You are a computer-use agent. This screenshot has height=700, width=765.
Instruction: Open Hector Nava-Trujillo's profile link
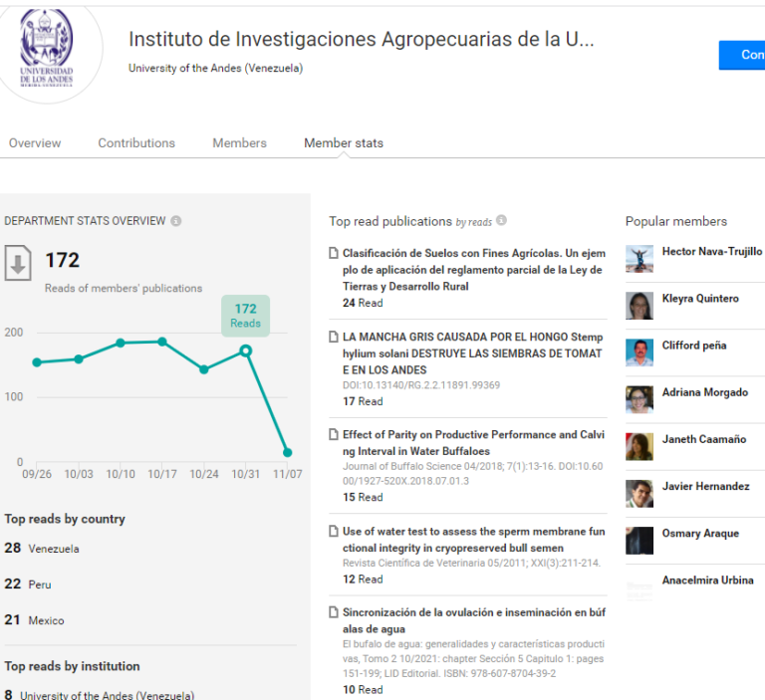coord(712,251)
